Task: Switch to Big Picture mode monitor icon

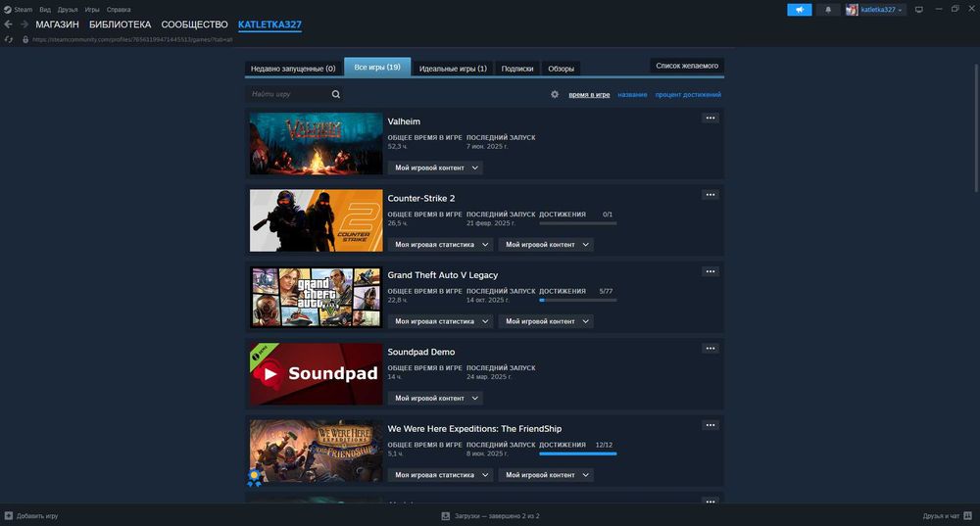Action: click(x=919, y=10)
